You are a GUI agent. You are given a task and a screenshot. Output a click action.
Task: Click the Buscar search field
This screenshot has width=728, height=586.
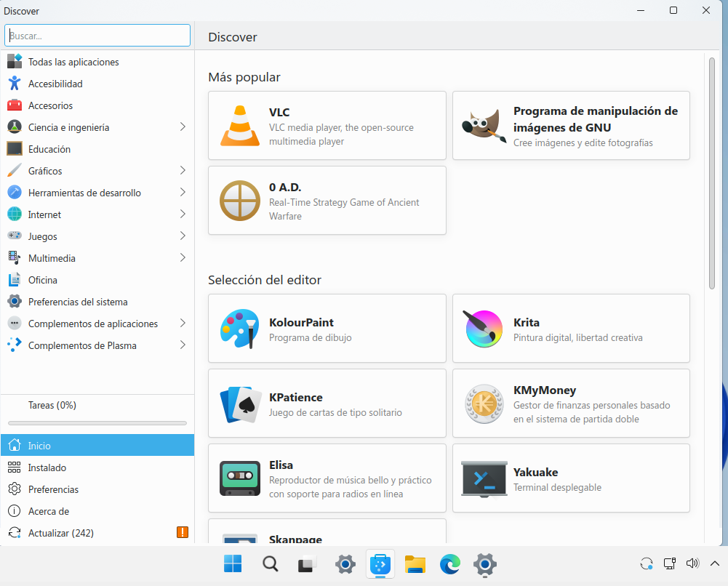tap(97, 35)
